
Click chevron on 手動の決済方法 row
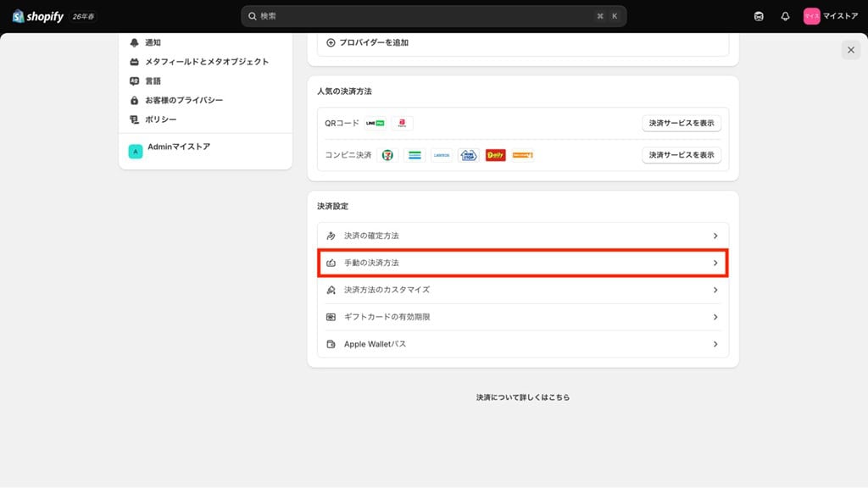(715, 263)
